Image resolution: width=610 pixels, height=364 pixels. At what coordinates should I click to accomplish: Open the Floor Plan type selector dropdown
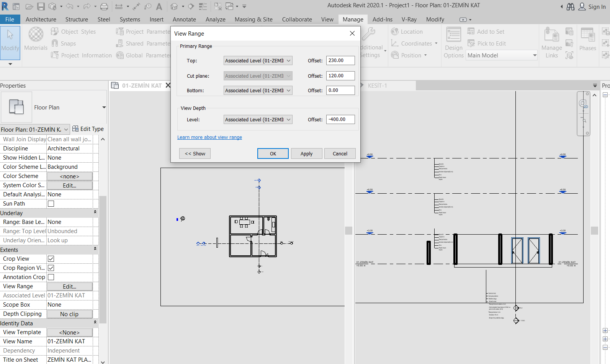pyautogui.click(x=104, y=108)
